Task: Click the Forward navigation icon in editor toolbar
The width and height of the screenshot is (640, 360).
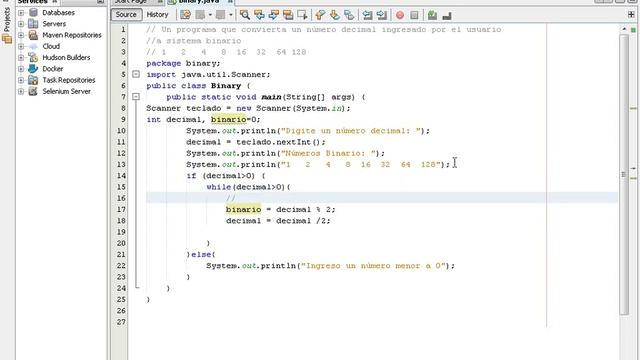Action: 220,15
